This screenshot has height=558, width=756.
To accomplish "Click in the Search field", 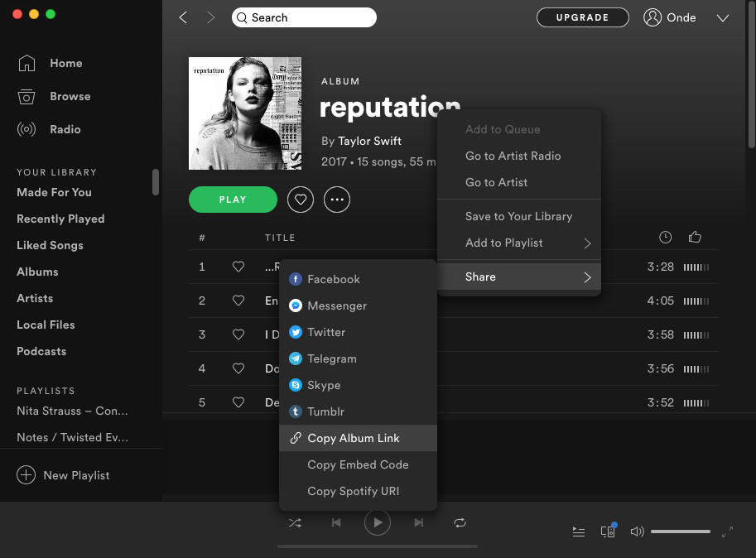I will 304,17.
